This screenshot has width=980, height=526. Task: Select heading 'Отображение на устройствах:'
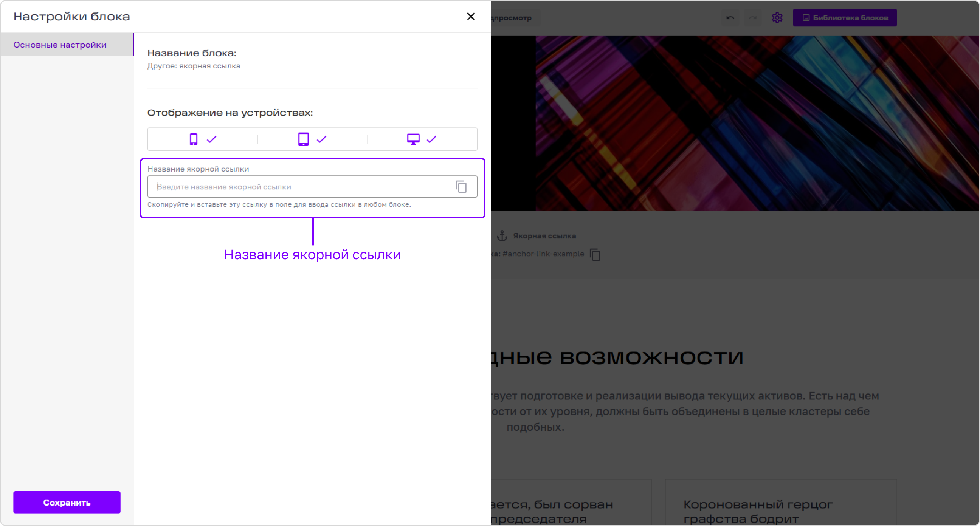pos(230,113)
